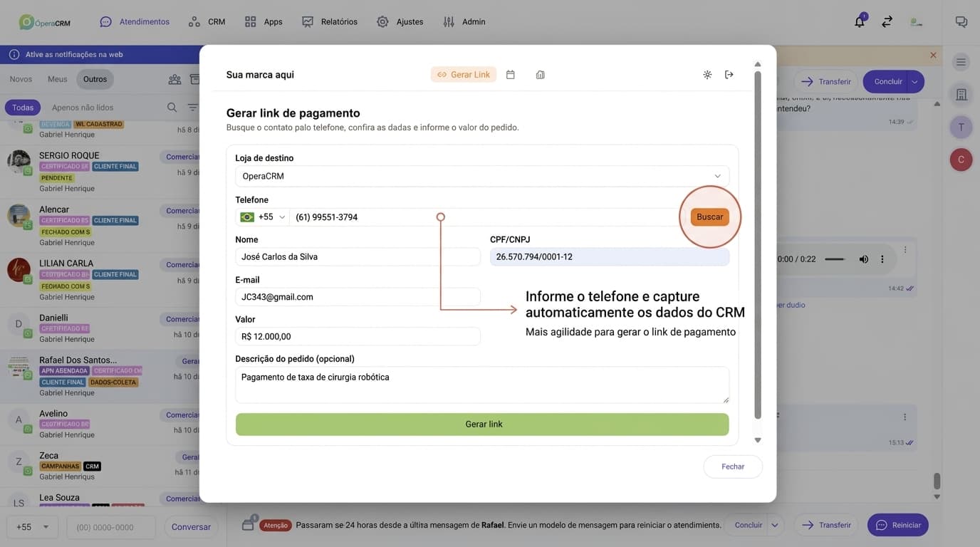Click the search magnifier in conversations list

[172, 108]
